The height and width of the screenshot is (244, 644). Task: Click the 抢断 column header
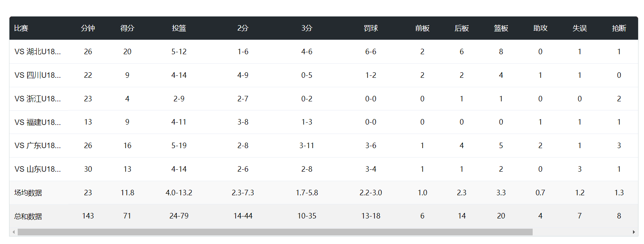point(619,28)
